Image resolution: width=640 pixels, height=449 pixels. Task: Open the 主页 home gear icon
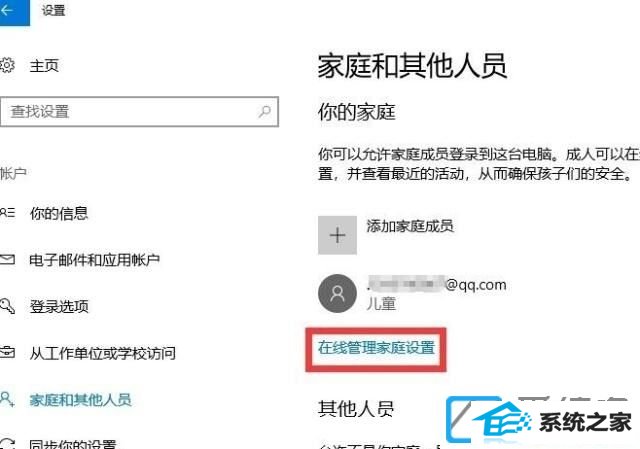tap(7, 65)
